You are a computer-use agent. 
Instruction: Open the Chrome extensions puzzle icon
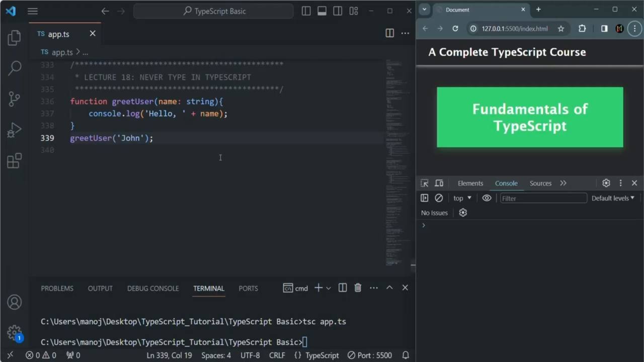(x=582, y=29)
